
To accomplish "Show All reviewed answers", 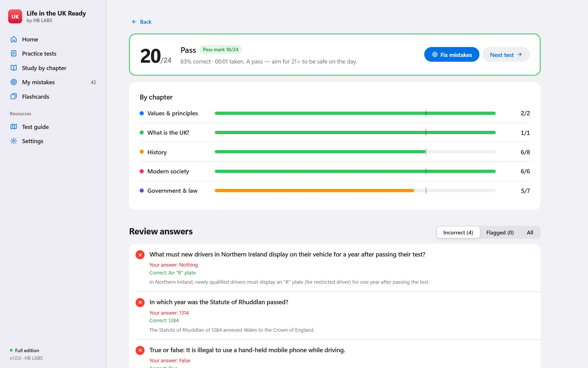I will [x=530, y=233].
